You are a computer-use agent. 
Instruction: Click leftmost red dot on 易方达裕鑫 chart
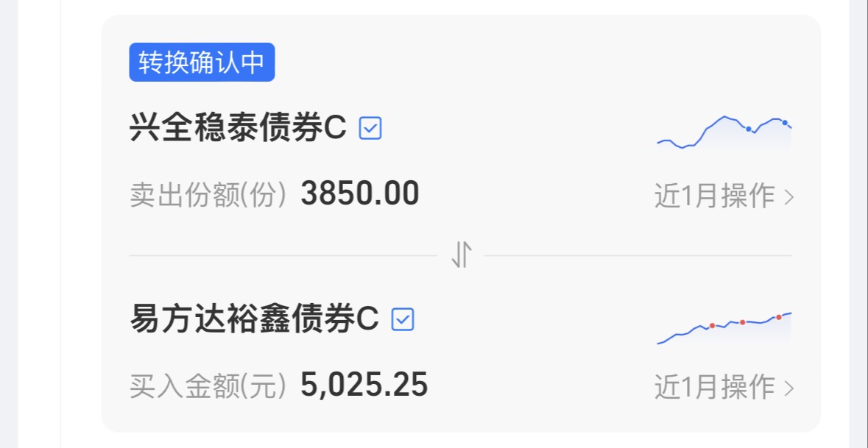click(712, 325)
